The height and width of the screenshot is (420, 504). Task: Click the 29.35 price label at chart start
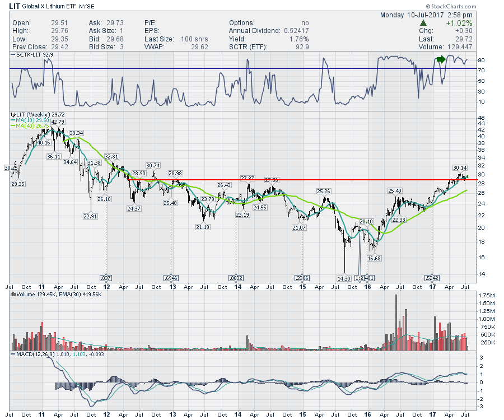pyautogui.click(x=18, y=184)
